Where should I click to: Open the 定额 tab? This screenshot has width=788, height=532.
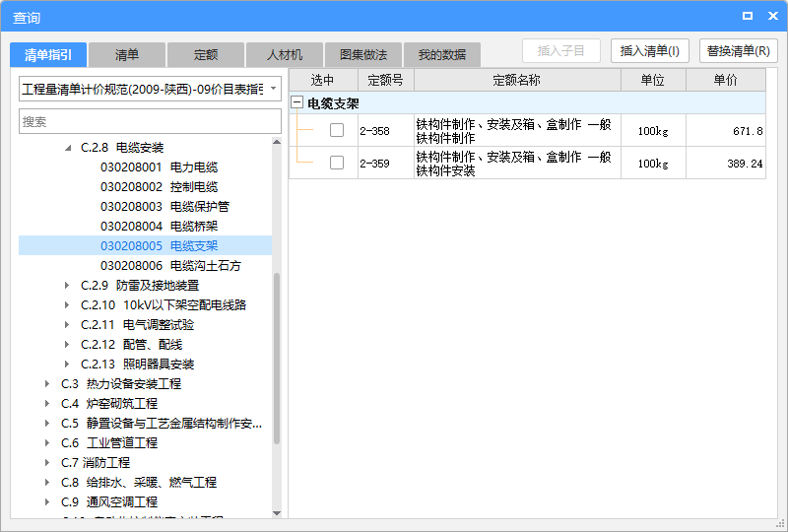click(x=206, y=55)
